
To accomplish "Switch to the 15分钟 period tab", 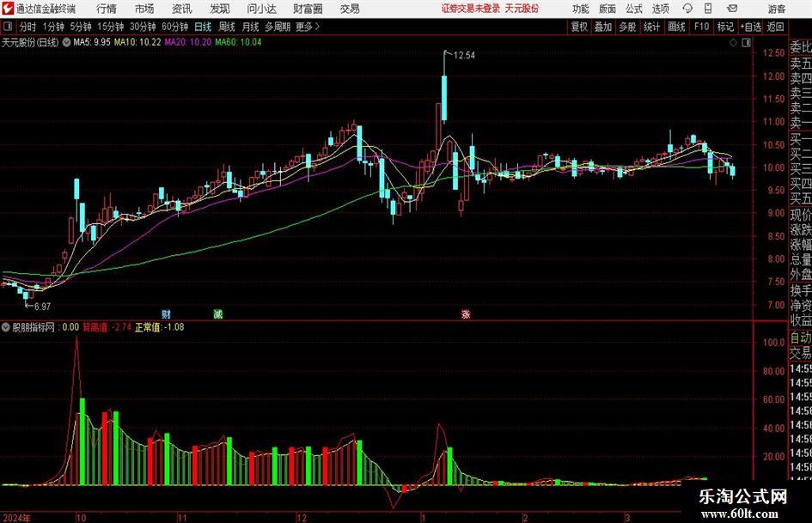I will click(x=110, y=27).
